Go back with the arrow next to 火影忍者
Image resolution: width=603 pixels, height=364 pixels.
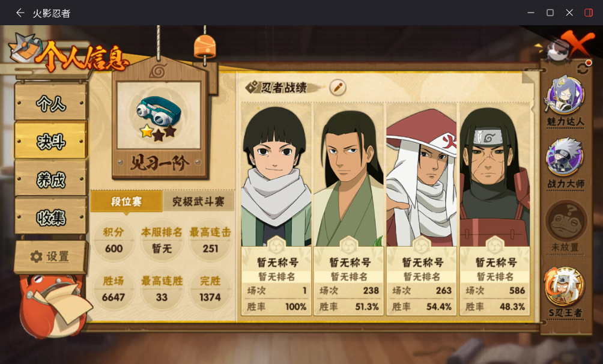[x=20, y=13]
